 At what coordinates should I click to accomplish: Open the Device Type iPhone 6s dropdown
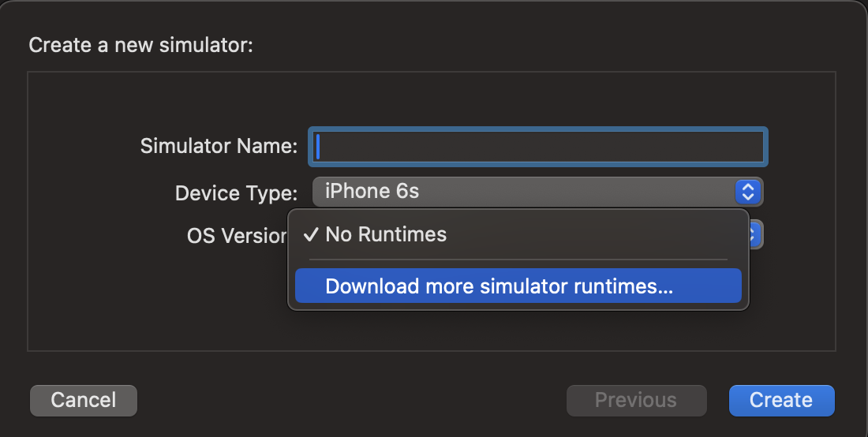tap(537, 192)
